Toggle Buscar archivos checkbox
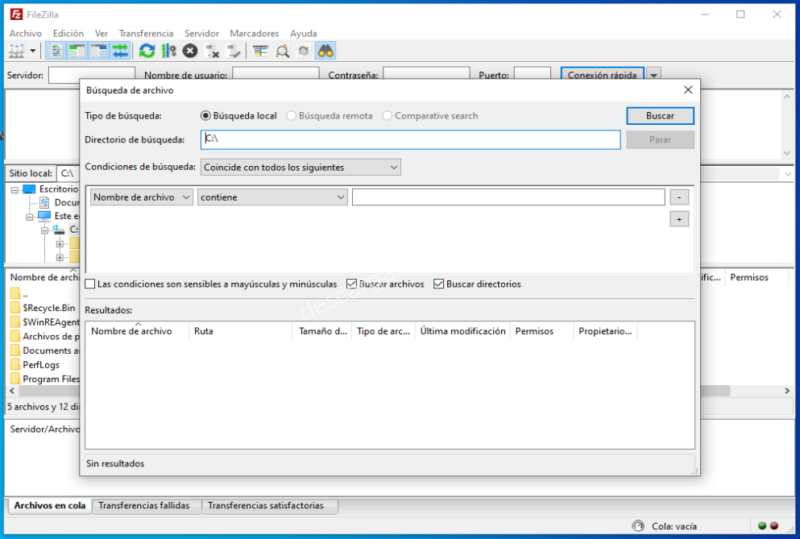This screenshot has height=539, width=800. (x=351, y=284)
